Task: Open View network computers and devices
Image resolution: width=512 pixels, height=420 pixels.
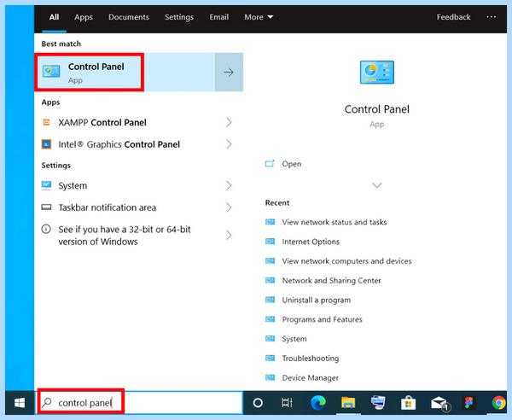Action: [346, 261]
